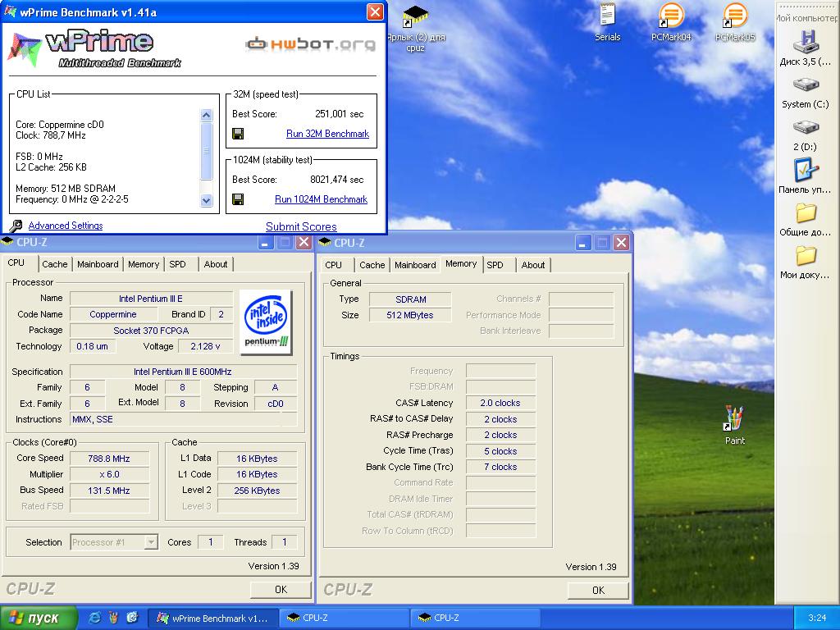
Task: Launch Internet Explorer from quick launch
Action: [x=95, y=618]
